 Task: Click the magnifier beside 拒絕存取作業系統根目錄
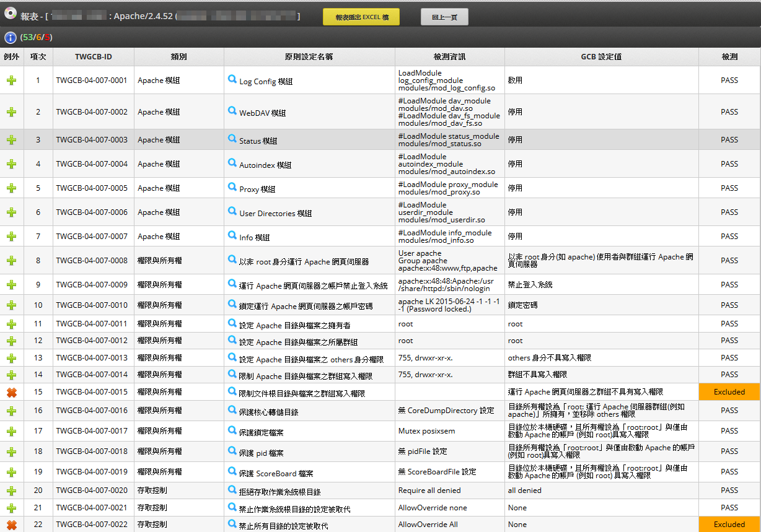pyautogui.click(x=232, y=491)
